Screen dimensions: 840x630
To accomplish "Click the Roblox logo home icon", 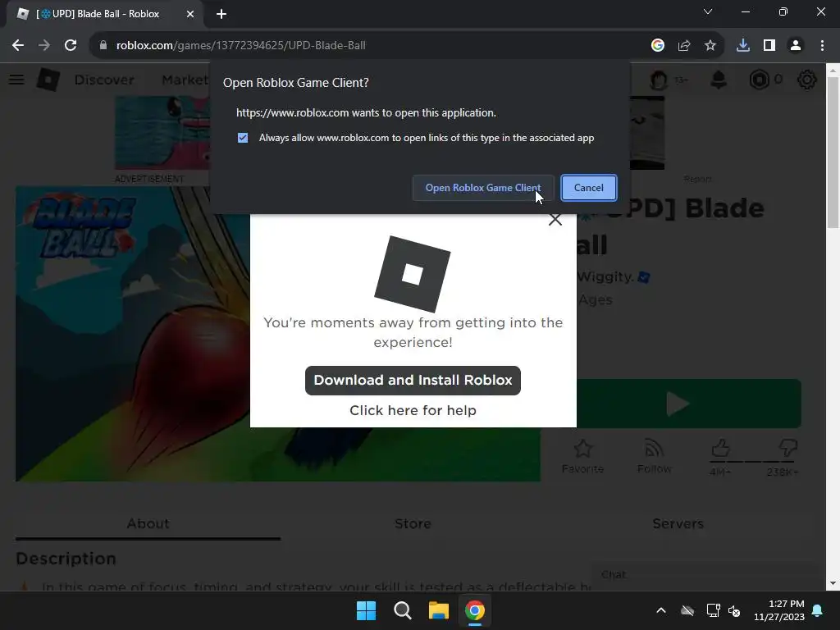I will (48, 80).
